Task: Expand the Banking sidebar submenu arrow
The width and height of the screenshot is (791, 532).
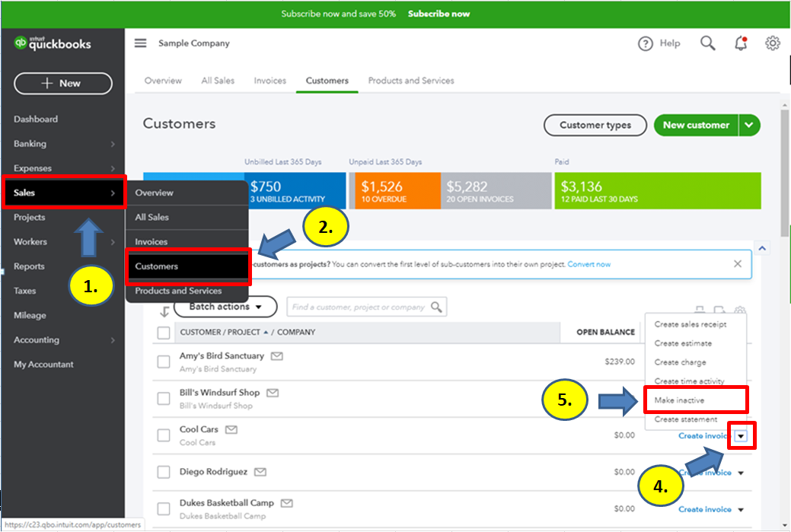Action: (x=113, y=144)
